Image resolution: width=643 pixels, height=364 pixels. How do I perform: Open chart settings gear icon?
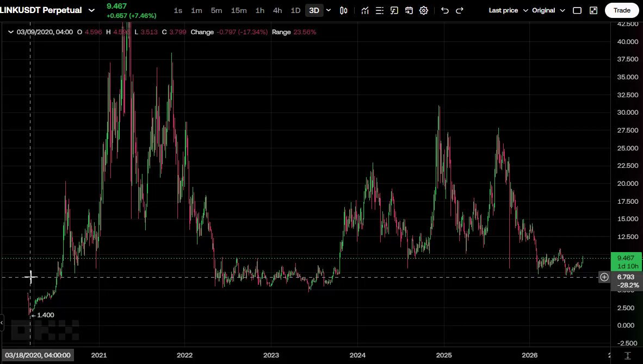click(x=424, y=11)
